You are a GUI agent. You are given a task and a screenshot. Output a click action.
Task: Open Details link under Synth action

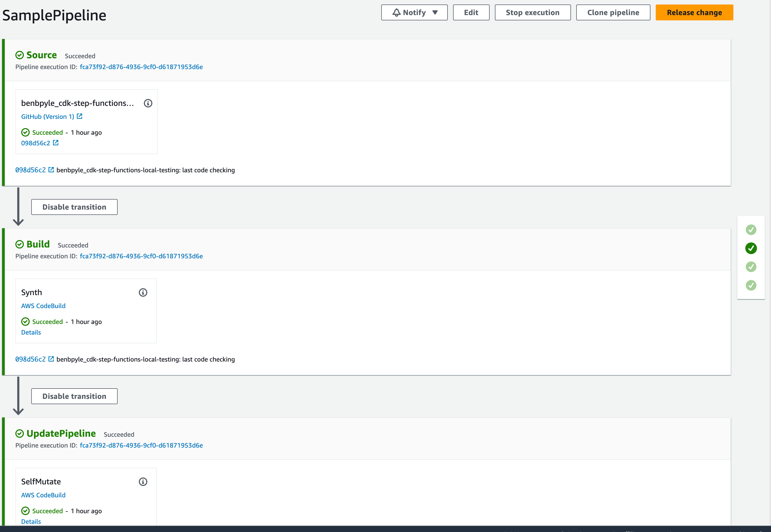click(x=31, y=332)
